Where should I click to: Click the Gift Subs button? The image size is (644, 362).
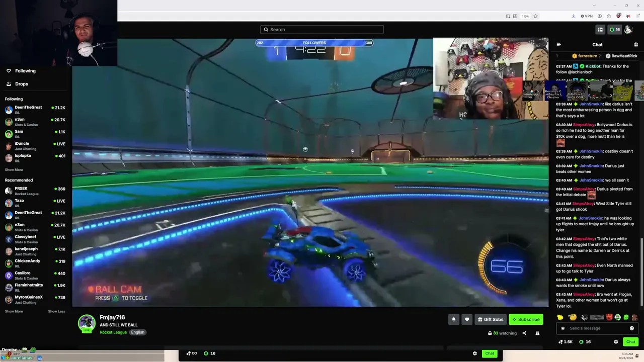click(x=490, y=319)
